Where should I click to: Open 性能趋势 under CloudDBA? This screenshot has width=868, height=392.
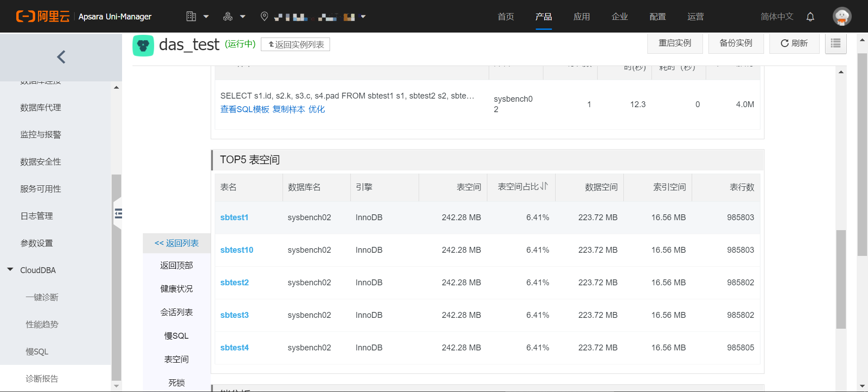(42, 325)
